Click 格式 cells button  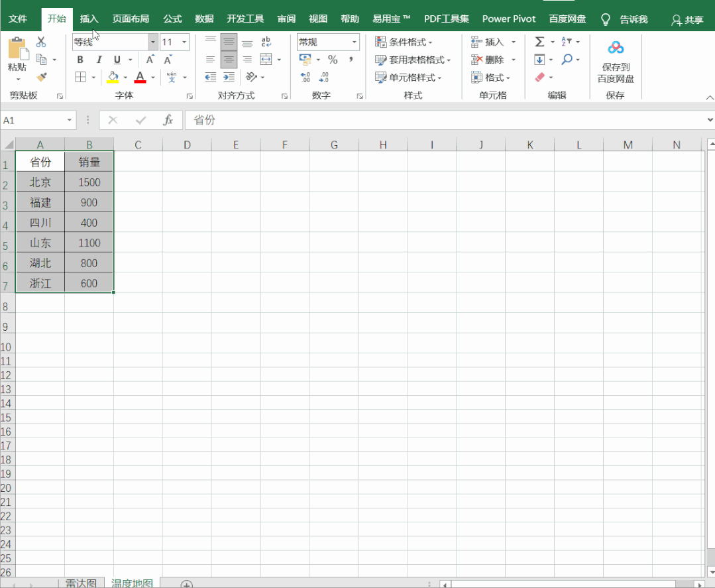tap(490, 78)
